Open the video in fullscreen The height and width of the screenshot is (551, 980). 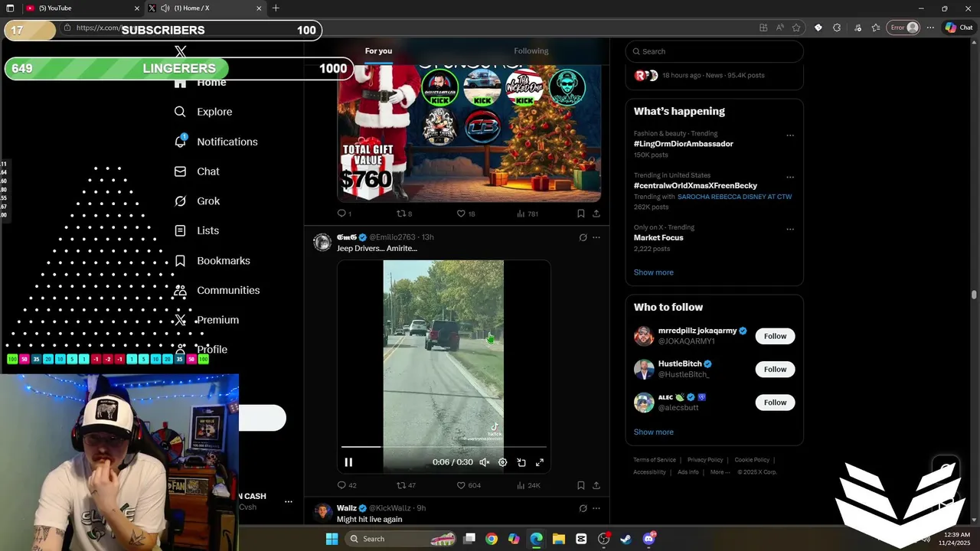click(x=540, y=462)
